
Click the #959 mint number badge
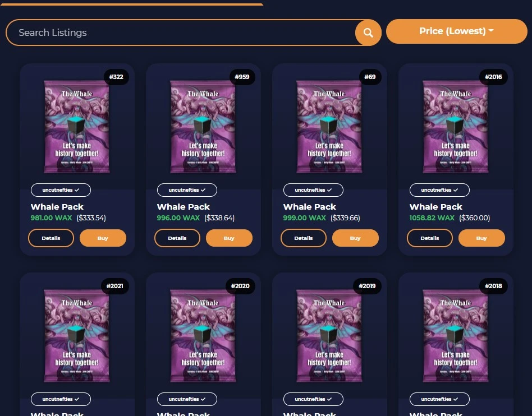(242, 77)
